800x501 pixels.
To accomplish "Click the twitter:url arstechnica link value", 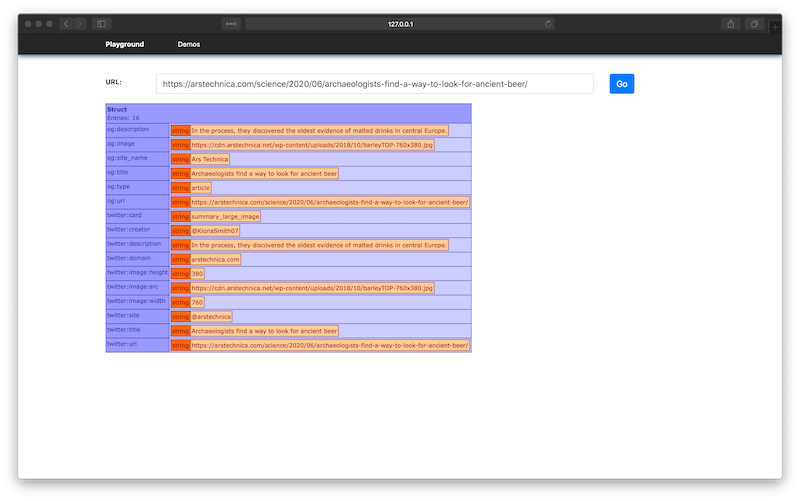I will (x=330, y=345).
